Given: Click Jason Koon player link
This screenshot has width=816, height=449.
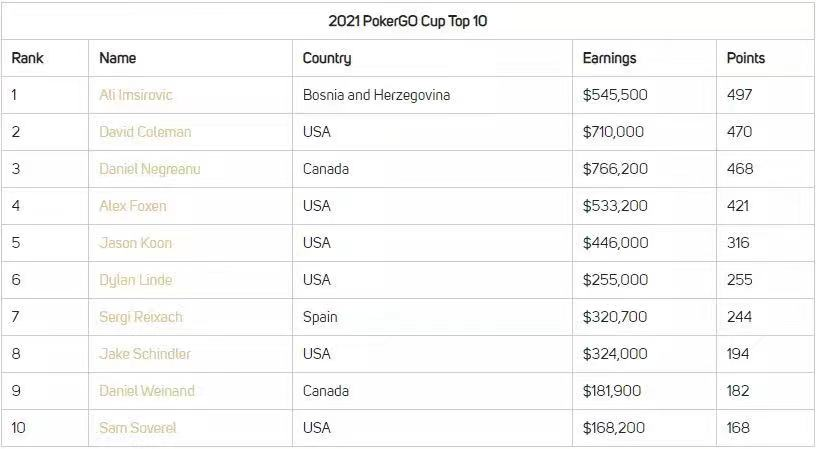Looking at the screenshot, I should (136, 243).
